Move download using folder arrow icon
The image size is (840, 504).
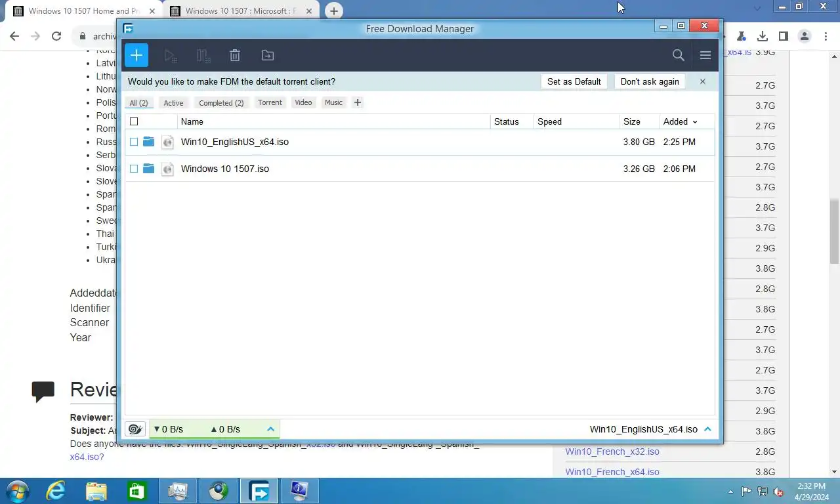click(x=268, y=56)
